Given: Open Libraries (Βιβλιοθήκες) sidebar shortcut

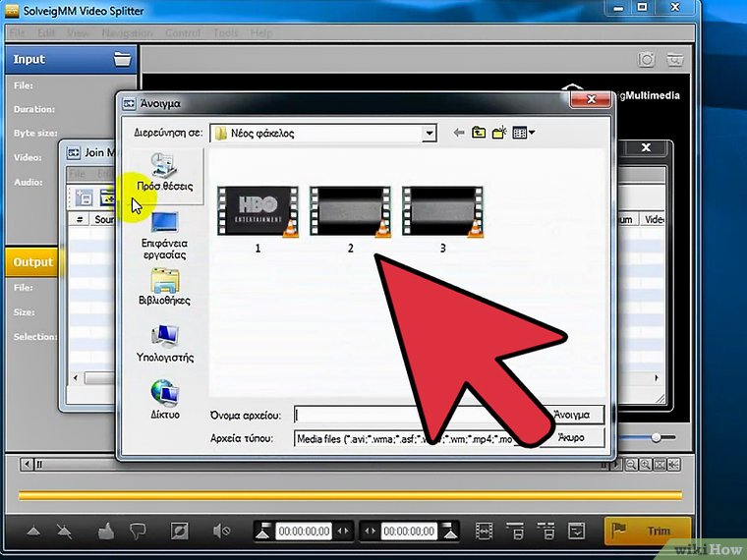Looking at the screenshot, I should tap(164, 287).
